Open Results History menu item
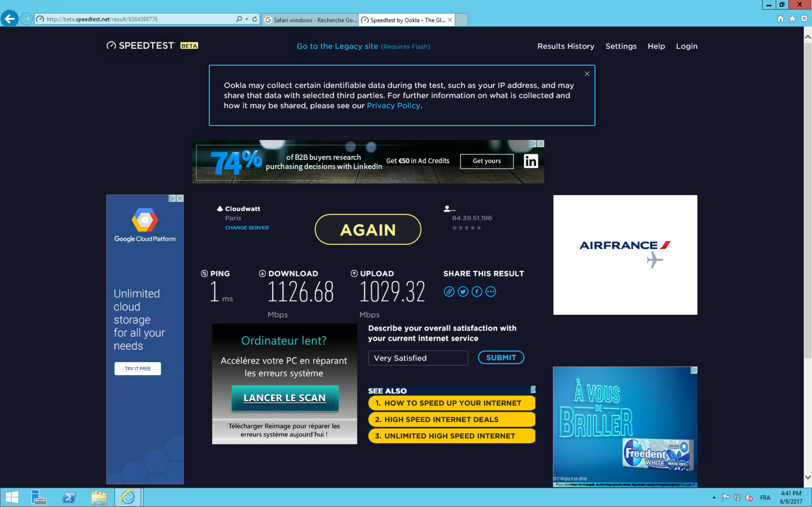 pos(566,46)
